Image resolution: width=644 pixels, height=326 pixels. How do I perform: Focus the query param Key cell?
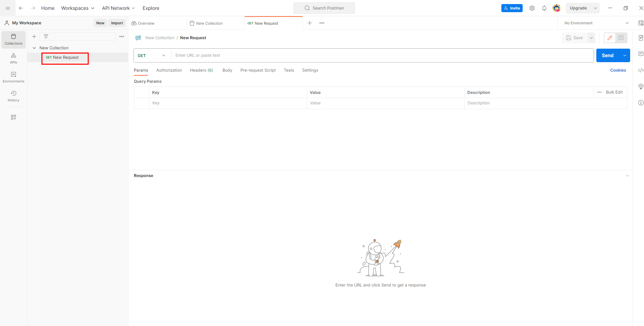pyautogui.click(x=228, y=103)
